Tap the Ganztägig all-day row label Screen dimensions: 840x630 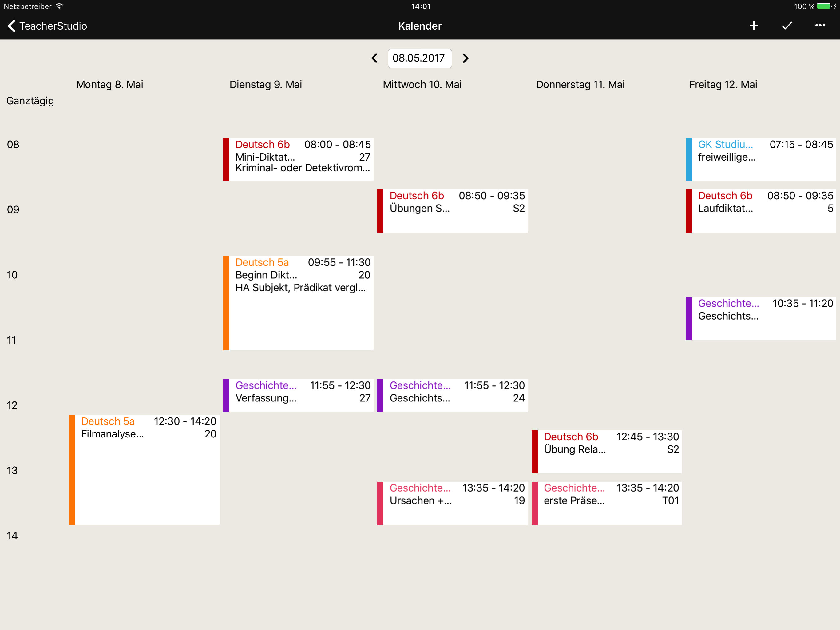point(30,101)
